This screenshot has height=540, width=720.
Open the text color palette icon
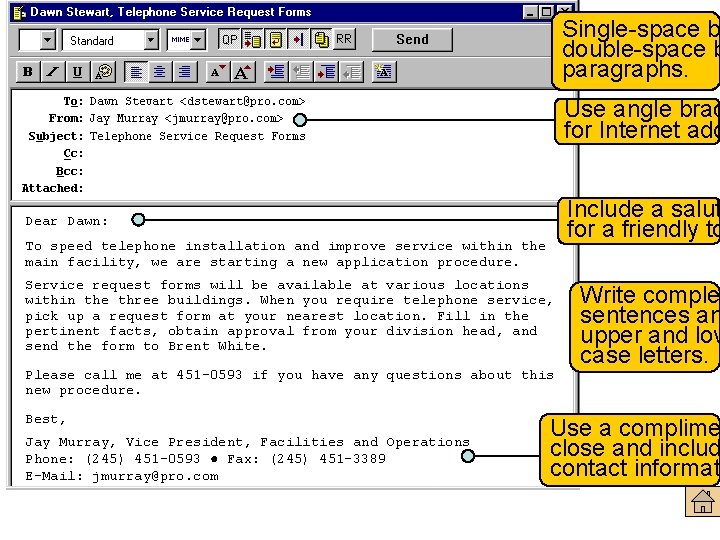[x=103, y=72]
